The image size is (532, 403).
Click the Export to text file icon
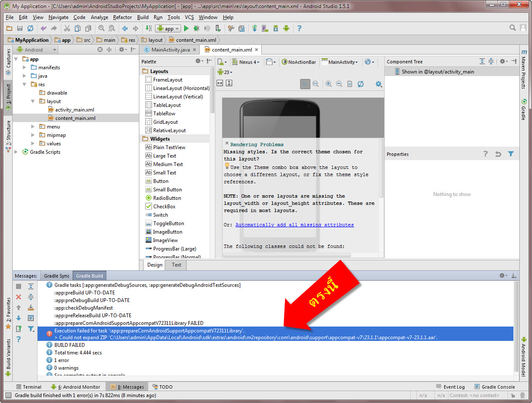19,329
